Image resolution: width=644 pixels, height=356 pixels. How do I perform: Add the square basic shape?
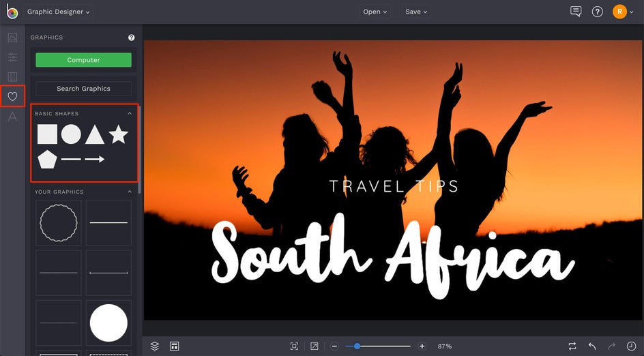(47, 134)
